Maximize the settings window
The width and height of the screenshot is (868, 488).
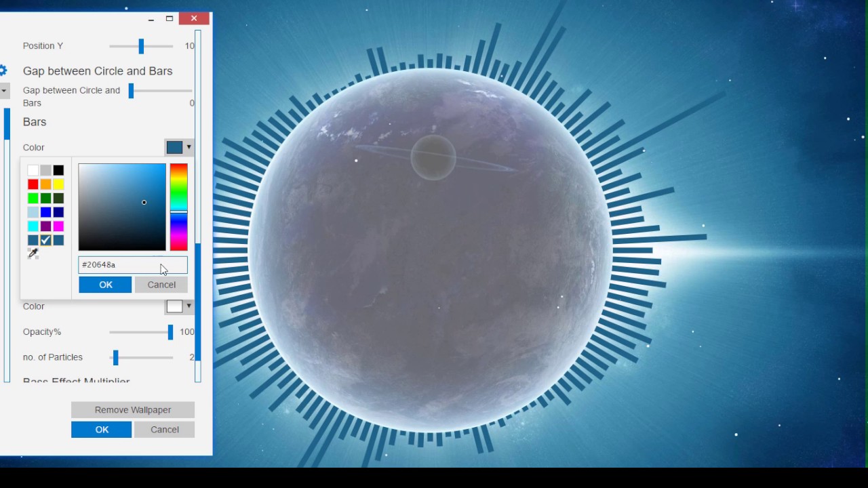(x=170, y=18)
